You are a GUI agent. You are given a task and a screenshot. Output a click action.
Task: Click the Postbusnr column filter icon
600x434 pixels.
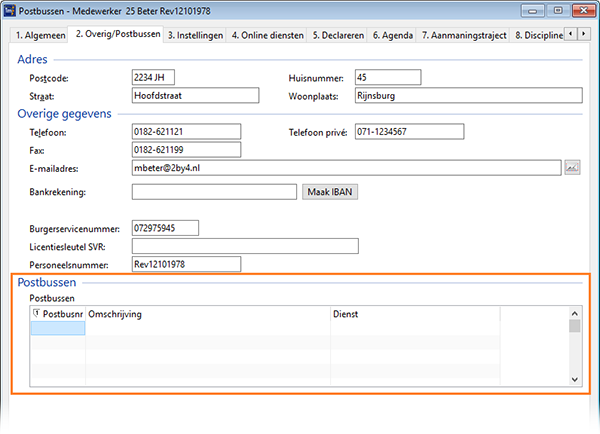pyautogui.click(x=36, y=313)
